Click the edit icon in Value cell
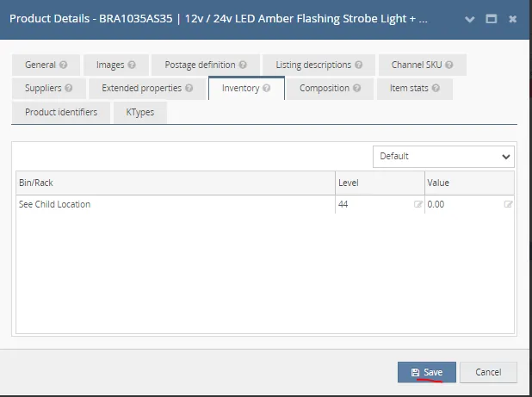Screen dimensions: 532x397 (508, 204)
